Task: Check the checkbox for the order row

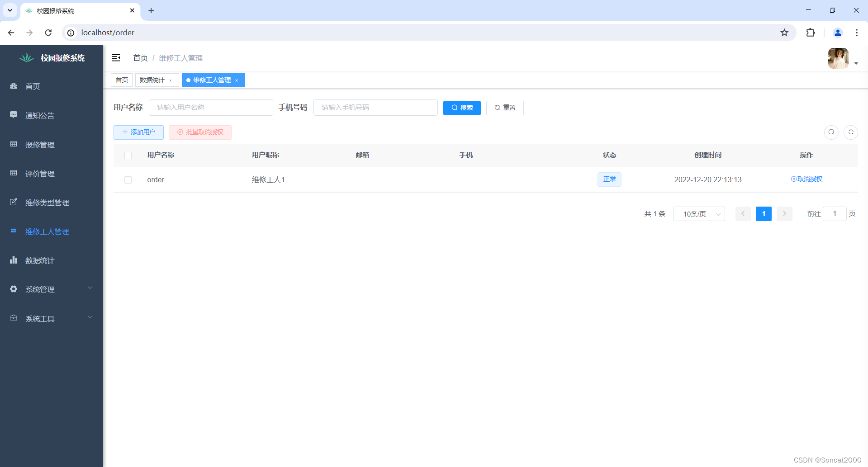Action: click(x=128, y=179)
